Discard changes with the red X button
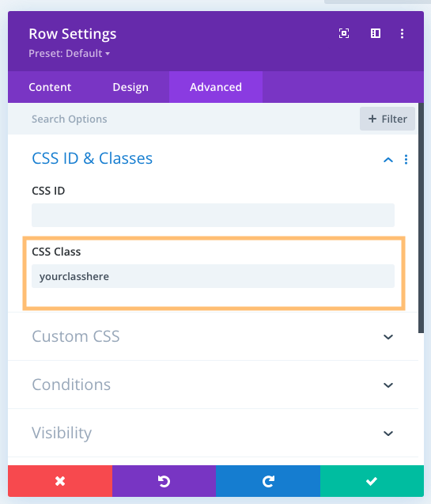431x504 pixels. pos(60,481)
